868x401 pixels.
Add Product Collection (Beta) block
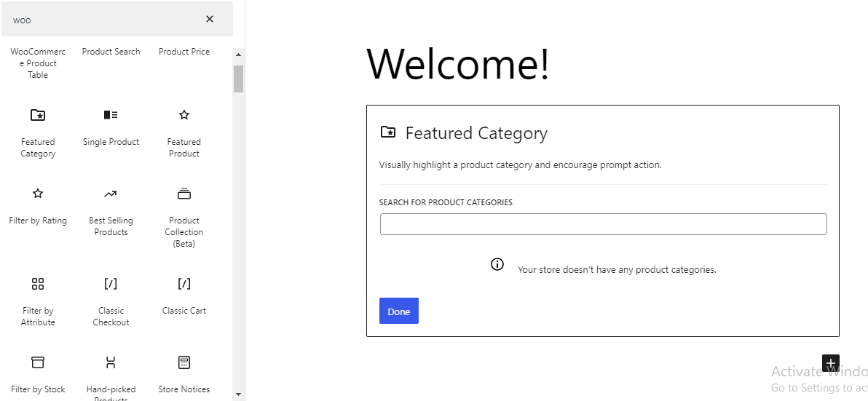(184, 215)
